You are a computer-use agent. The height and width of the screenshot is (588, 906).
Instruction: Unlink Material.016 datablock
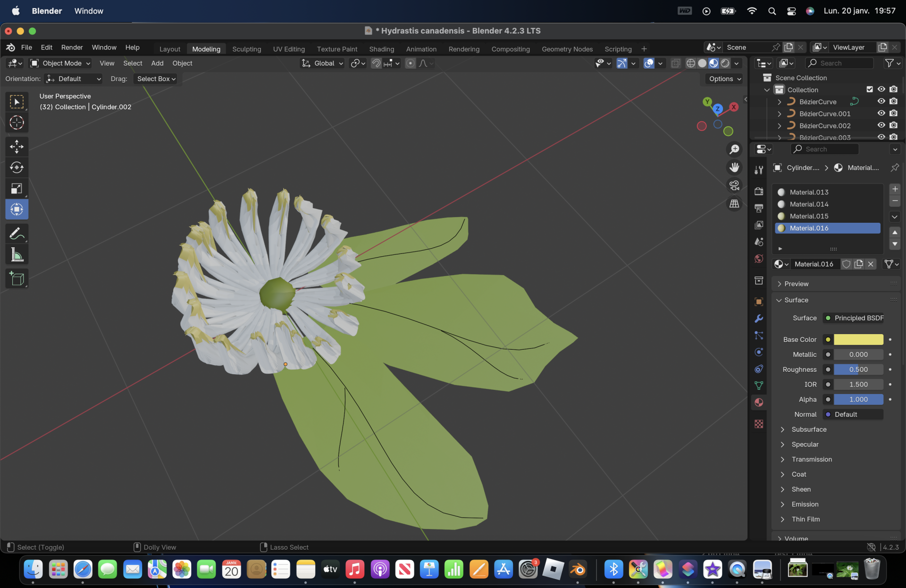click(871, 264)
